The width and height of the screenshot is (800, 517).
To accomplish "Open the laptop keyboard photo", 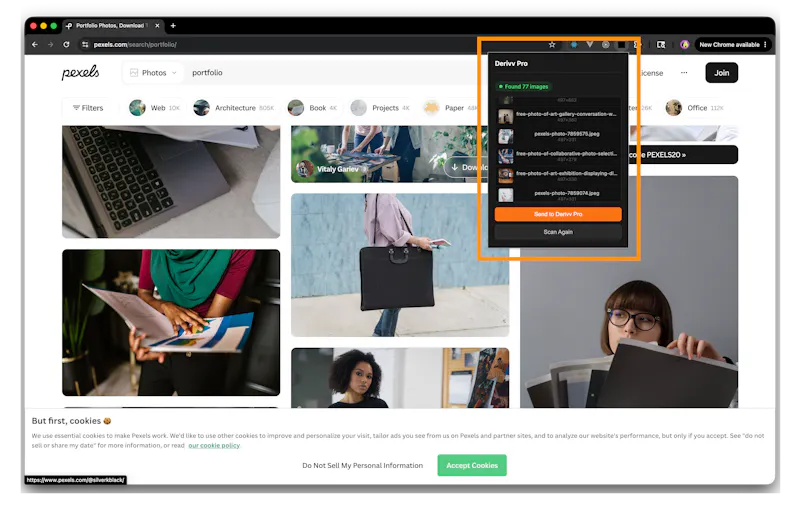I will [171, 182].
